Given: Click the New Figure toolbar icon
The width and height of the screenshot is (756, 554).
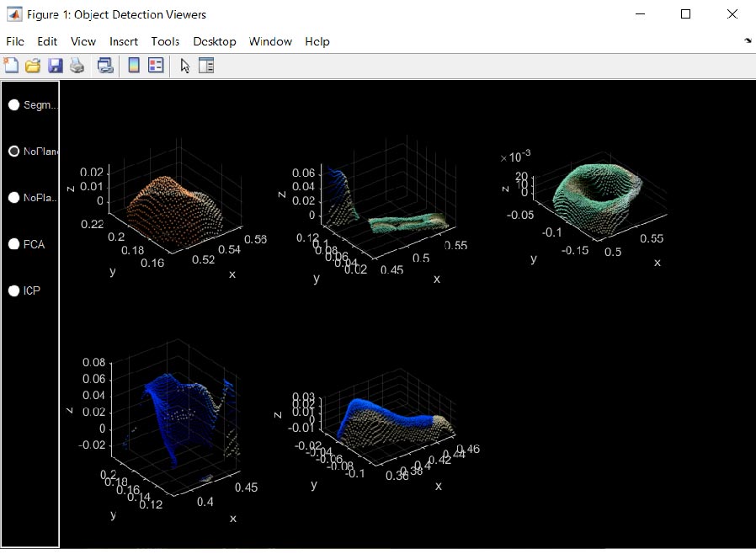Looking at the screenshot, I should tap(11, 66).
